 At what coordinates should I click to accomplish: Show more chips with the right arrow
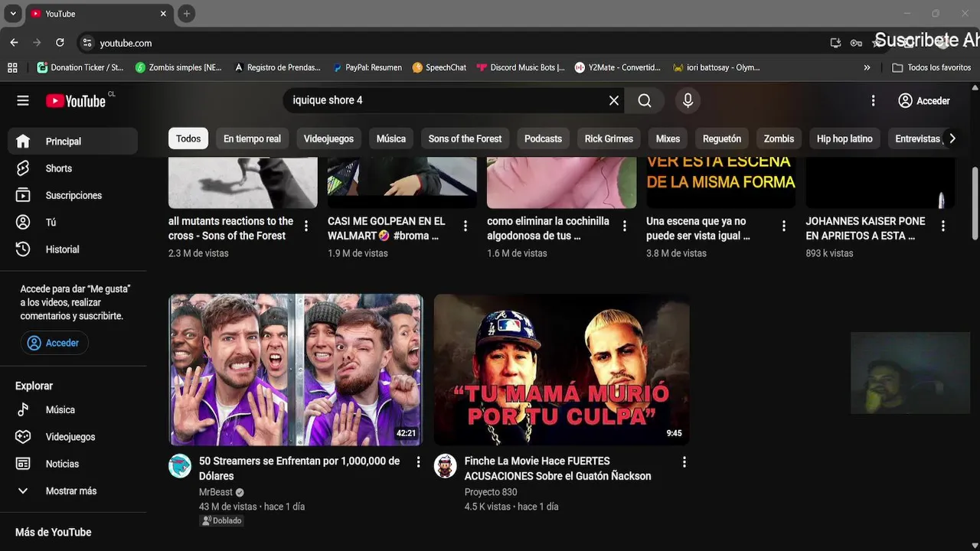(x=952, y=139)
